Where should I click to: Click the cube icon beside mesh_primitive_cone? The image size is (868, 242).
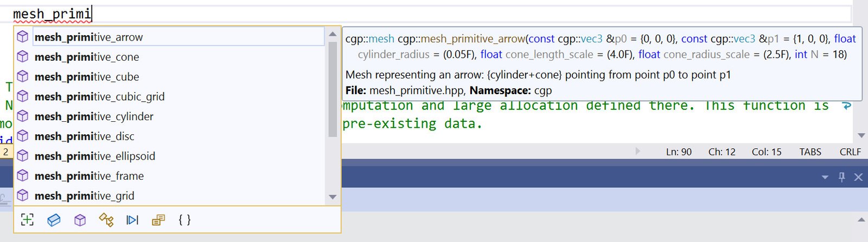click(22, 57)
